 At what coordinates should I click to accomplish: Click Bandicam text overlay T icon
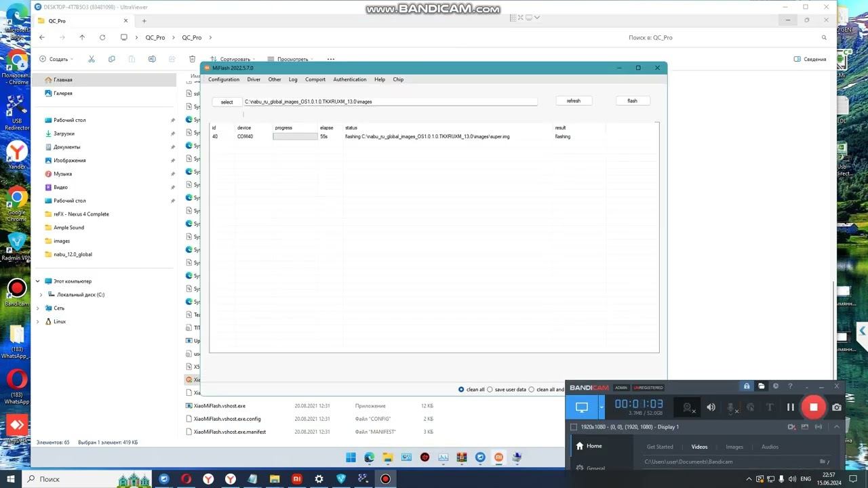[x=770, y=407]
